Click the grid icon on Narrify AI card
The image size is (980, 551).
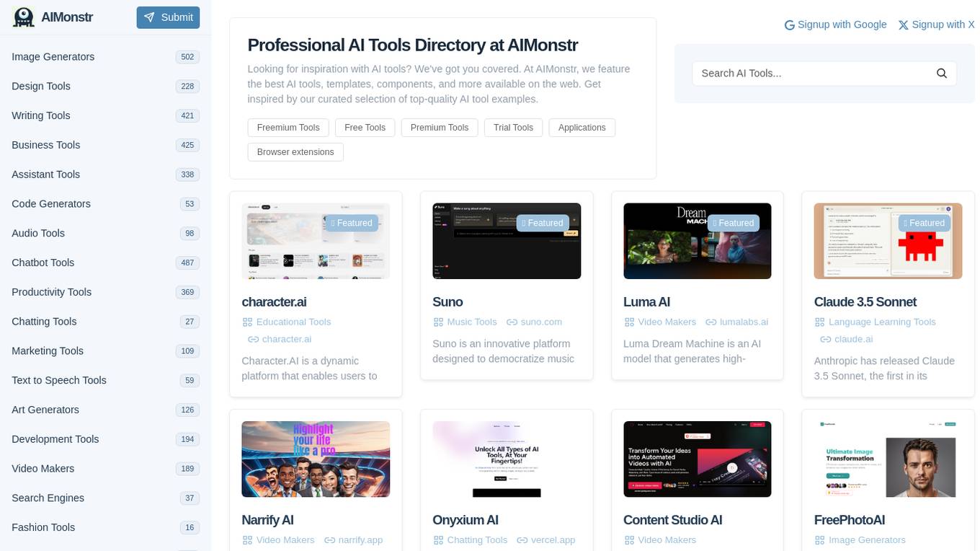click(x=247, y=540)
